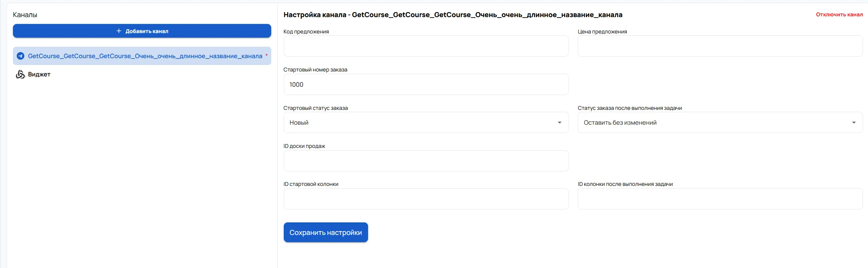868x268 pixels.
Task: Select the GetCourse long-named channel in list
Action: pyautogui.click(x=145, y=56)
